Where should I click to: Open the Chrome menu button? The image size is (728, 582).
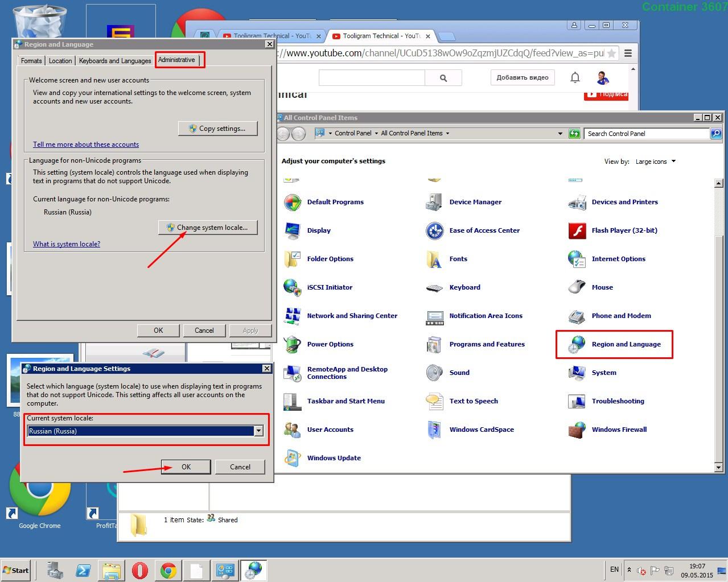click(x=628, y=53)
